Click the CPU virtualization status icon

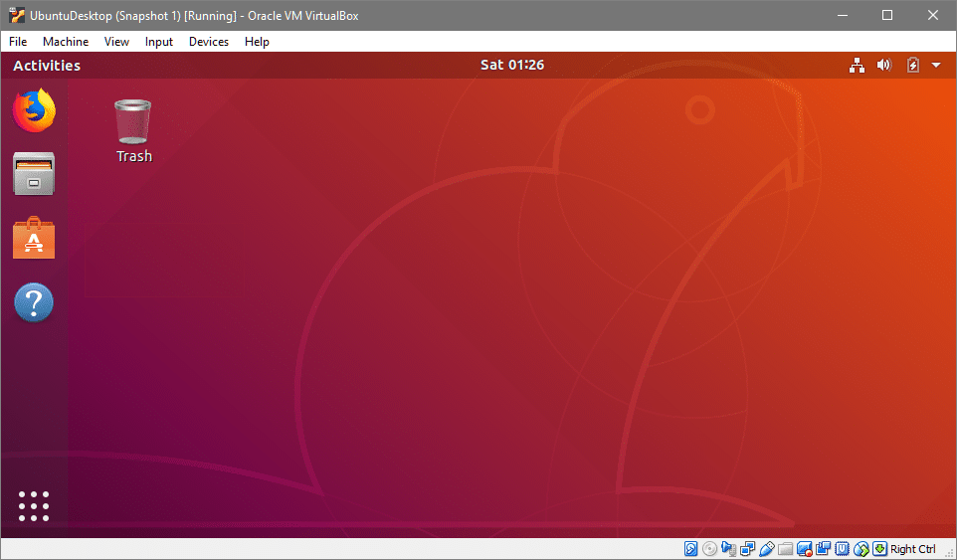pyautogui.click(x=843, y=549)
